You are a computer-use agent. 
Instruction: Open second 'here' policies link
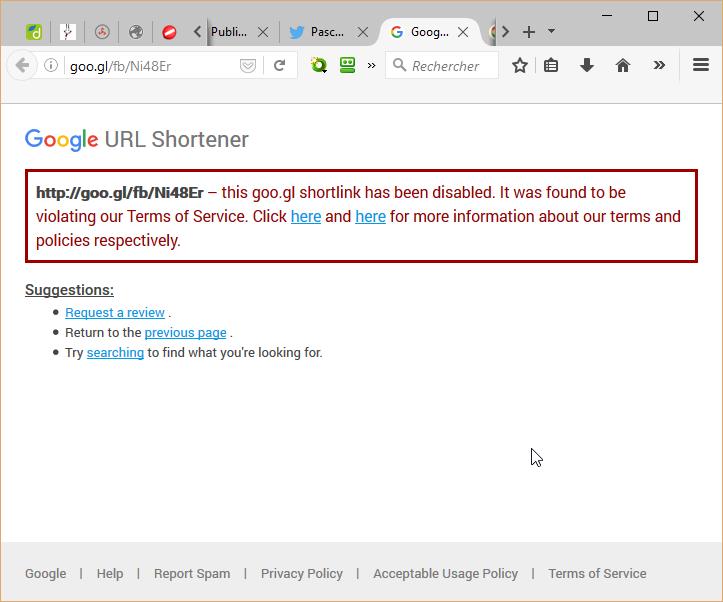[x=370, y=216]
